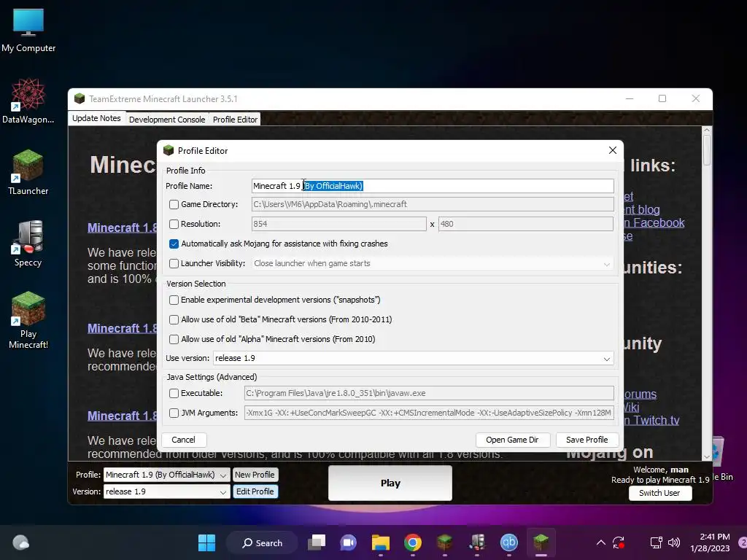Open the Speccy desktop shortcut
747x560 pixels.
pyautogui.click(x=28, y=244)
